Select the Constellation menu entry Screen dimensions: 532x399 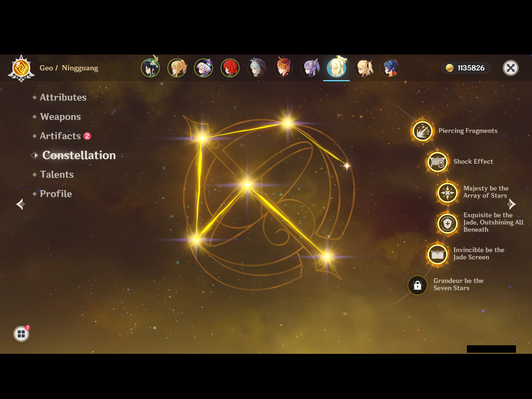click(x=79, y=155)
